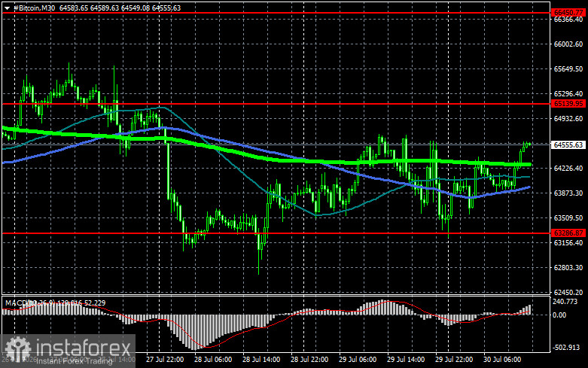The width and height of the screenshot is (588, 368).
Task: Click the 66002.60 price axis value
Action: click(x=568, y=44)
